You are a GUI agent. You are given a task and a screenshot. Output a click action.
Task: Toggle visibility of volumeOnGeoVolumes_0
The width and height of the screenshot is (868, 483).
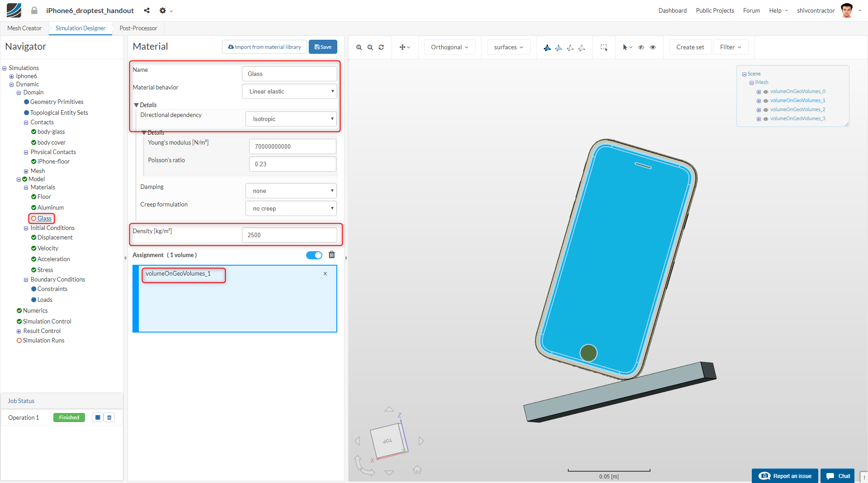(x=766, y=92)
